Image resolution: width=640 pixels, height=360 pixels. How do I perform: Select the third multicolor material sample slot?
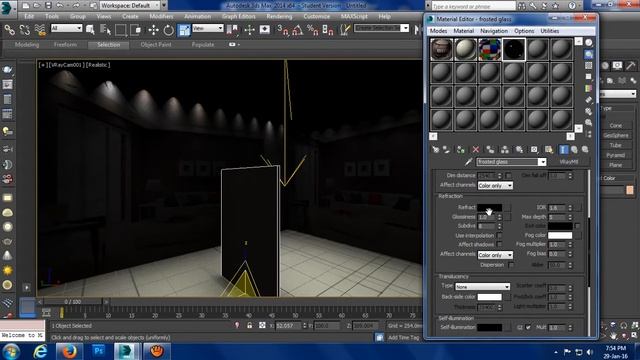489,49
